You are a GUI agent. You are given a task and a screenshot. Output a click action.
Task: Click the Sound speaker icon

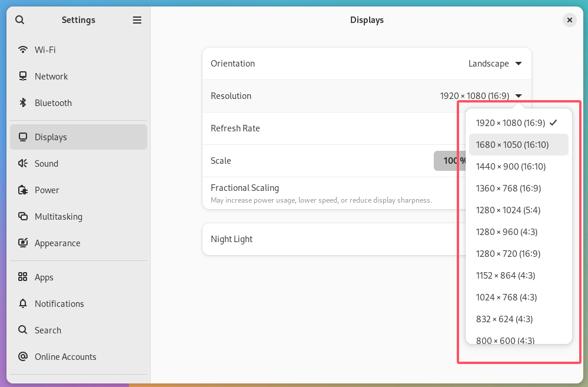(x=23, y=164)
